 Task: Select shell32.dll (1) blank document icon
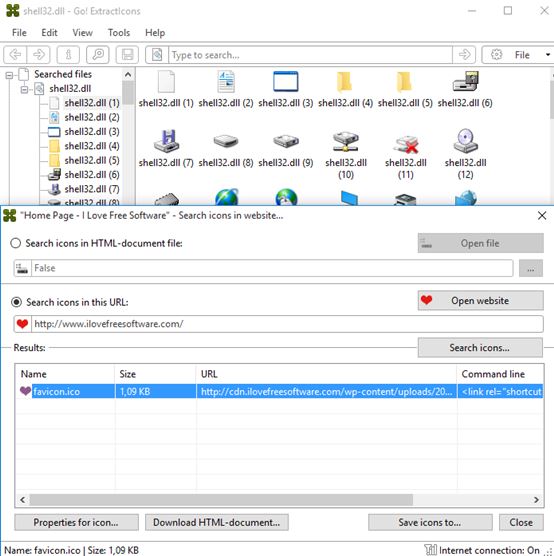coord(166,82)
